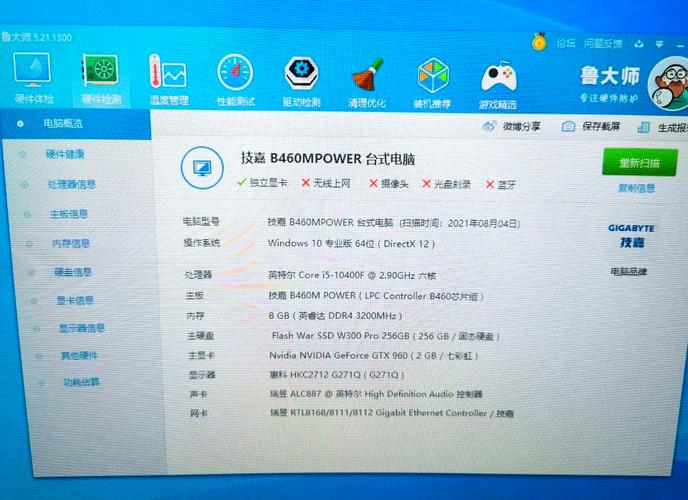Launch 性能测试 performance test
This screenshot has height=500, width=688.
point(235,81)
